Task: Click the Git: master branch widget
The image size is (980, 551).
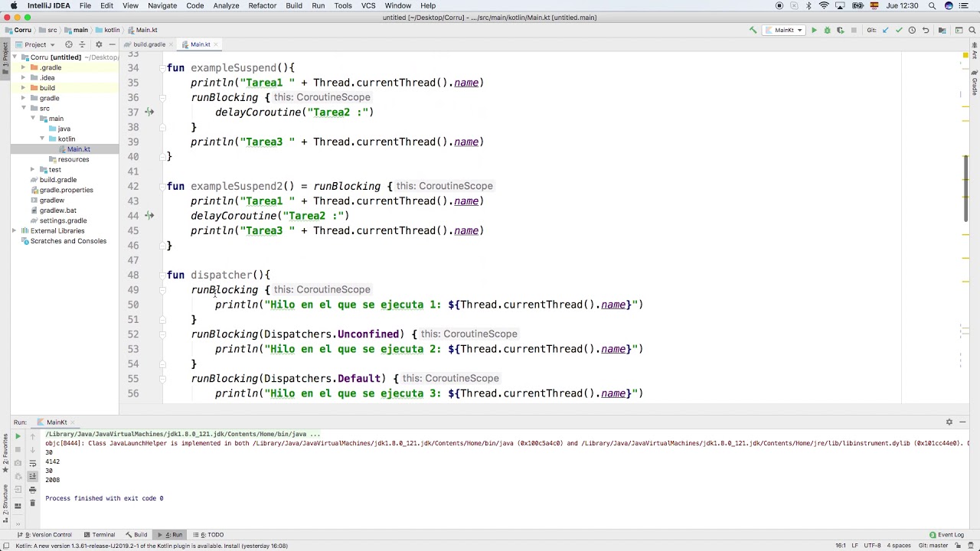Action: click(x=933, y=546)
